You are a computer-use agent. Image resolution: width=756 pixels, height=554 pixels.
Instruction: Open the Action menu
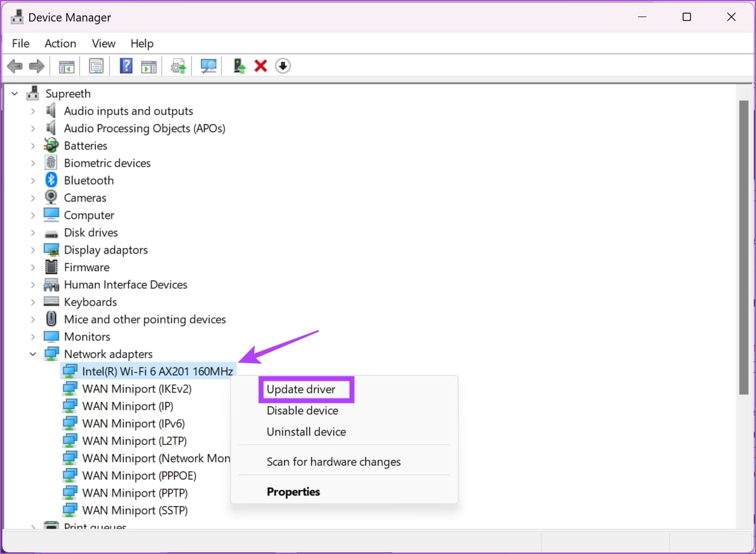(60, 44)
